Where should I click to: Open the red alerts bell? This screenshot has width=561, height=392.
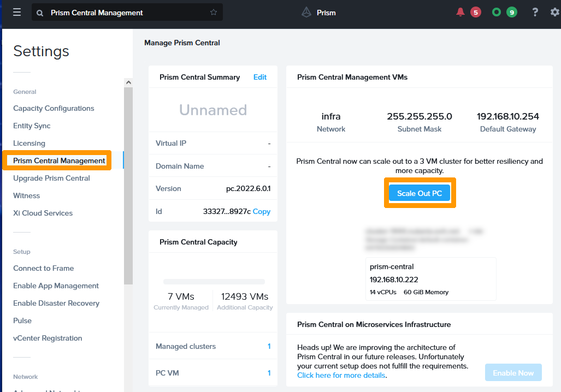pyautogui.click(x=460, y=12)
